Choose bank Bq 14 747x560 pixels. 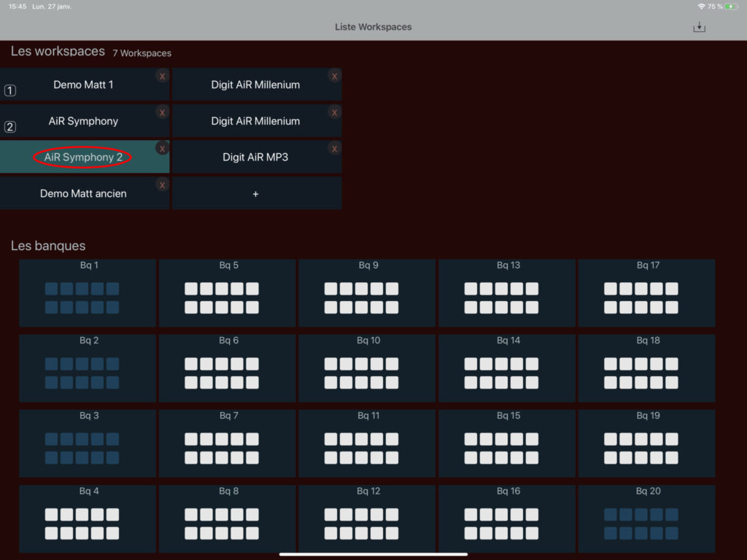(507, 368)
